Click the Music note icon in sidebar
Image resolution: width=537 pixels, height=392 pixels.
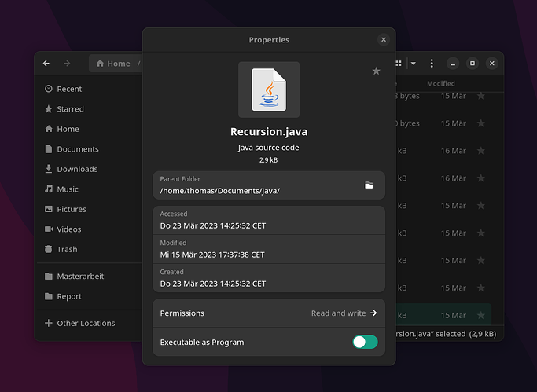click(x=49, y=189)
